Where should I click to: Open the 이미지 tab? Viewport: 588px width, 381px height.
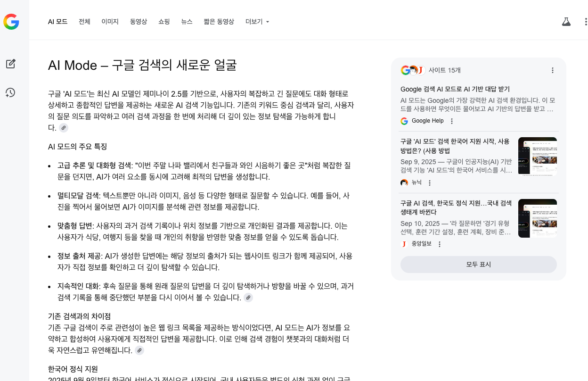110,22
